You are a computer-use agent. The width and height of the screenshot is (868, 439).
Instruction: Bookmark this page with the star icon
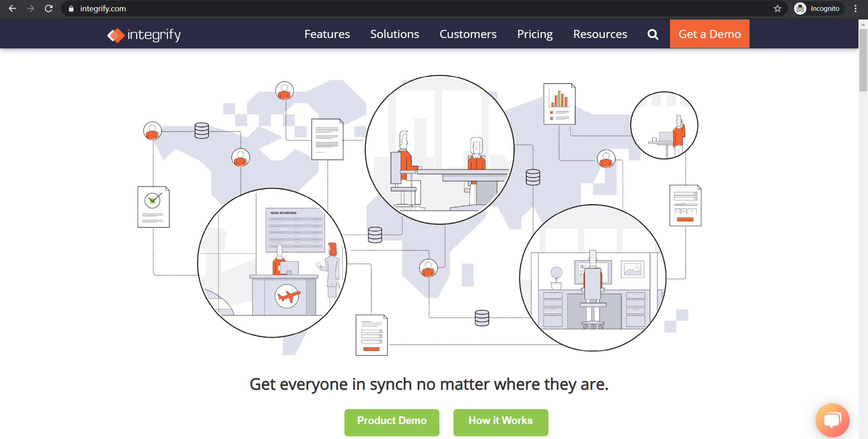tap(778, 9)
